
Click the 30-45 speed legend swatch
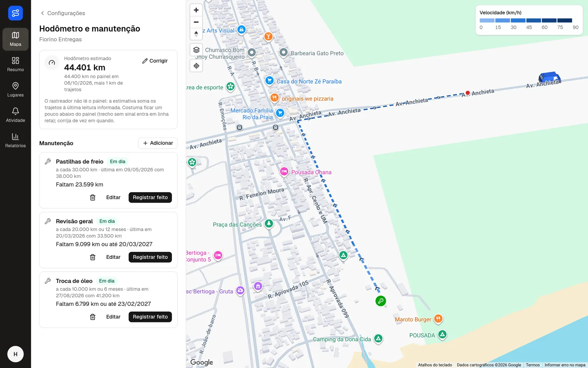(x=518, y=21)
